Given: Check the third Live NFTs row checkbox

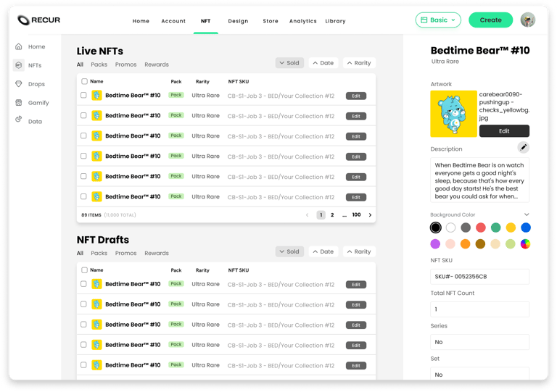Looking at the screenshot, I should [83, 135].
